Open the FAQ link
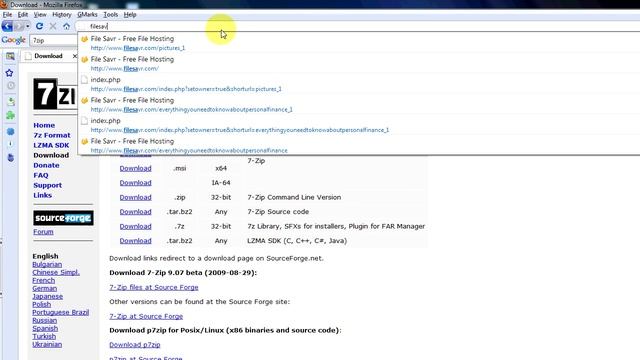The height and width of the screenshot is (360, 640). [41, 175]
